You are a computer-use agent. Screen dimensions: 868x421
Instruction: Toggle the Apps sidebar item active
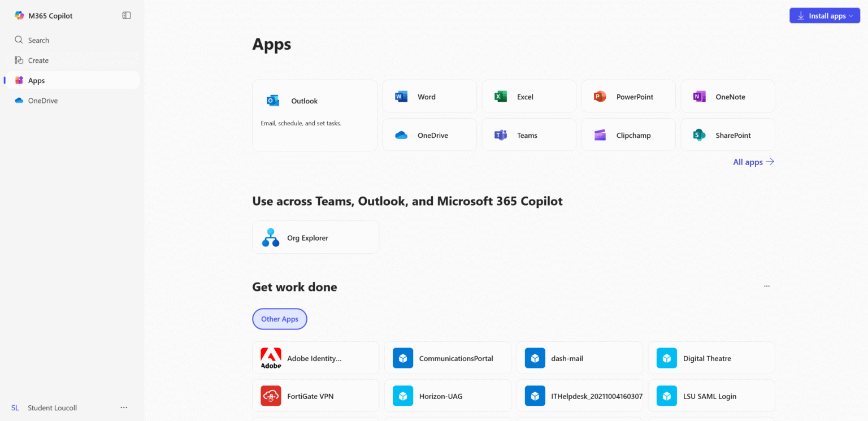36,80
